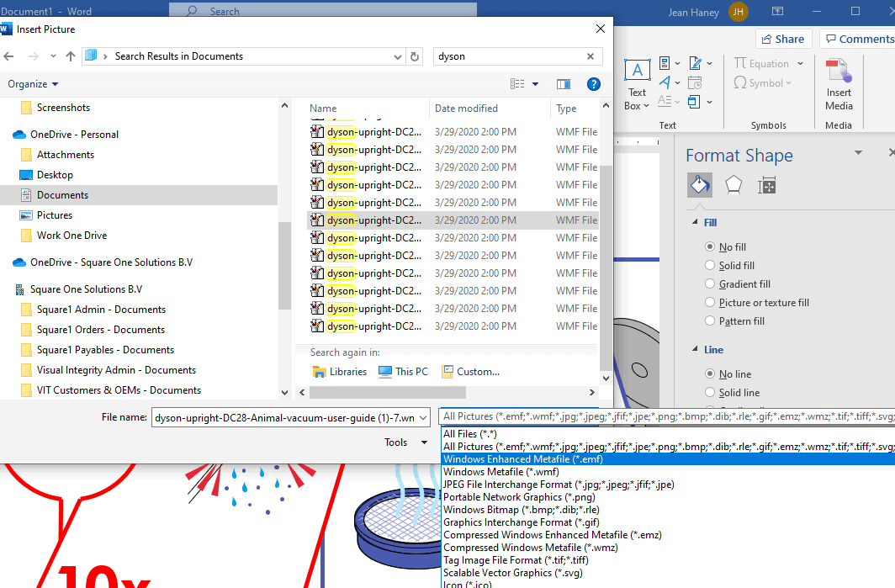Open ribbon display options icon
The height and width of the screenshot is (588, 895).
tap(777, 11)
